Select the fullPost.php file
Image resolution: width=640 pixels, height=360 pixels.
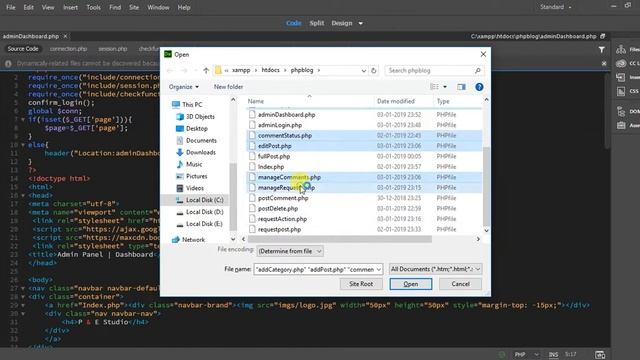point(274,156)
